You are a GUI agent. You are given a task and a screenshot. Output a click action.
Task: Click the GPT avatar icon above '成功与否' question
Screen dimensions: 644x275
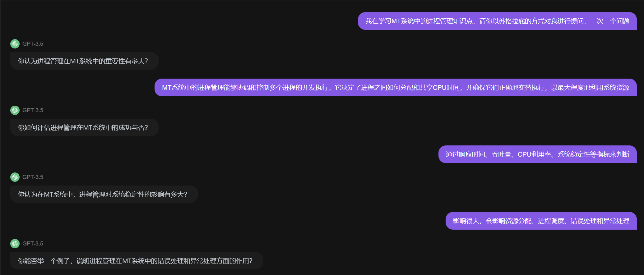[x=15, y=110]
